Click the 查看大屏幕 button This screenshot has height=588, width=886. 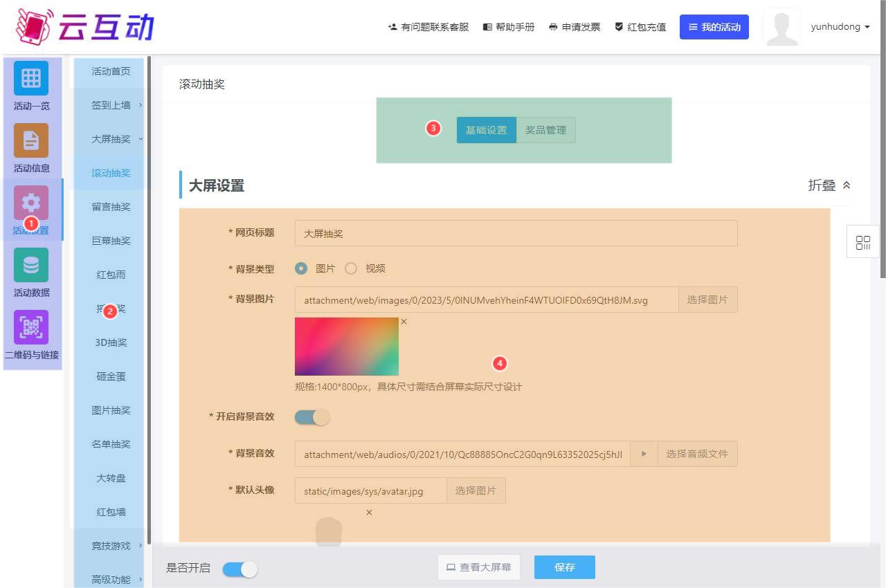478,567
